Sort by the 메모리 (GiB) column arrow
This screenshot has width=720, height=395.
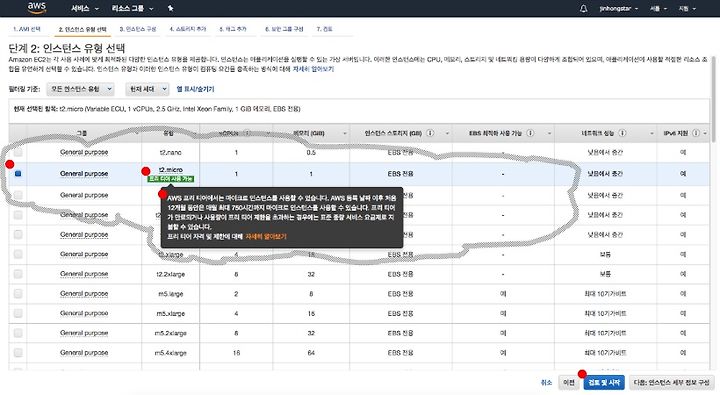pyautogui.click(x=345, y=134)
